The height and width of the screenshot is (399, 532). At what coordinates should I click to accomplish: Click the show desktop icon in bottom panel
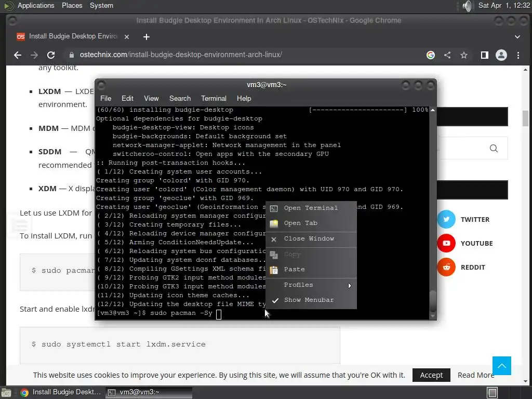(x=6, y=393)
